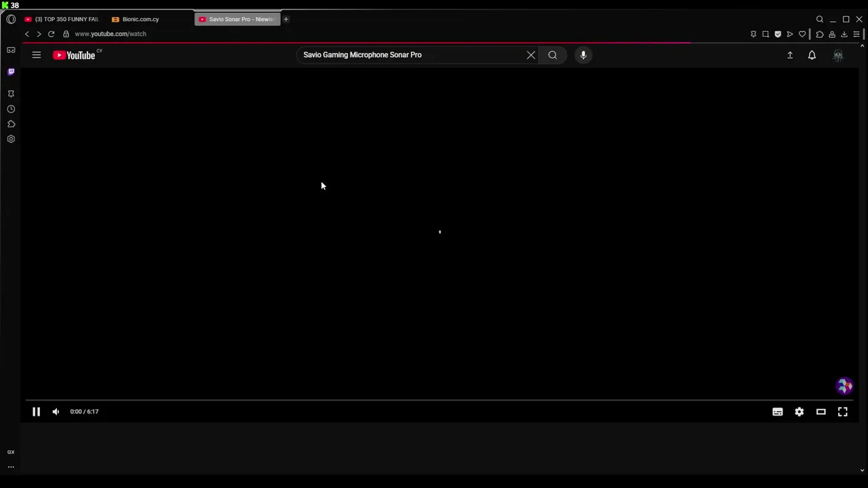Screen dimensions: 868x488
Task: Click the www.youtube.com/watch address bar
Action: point(111,34)
